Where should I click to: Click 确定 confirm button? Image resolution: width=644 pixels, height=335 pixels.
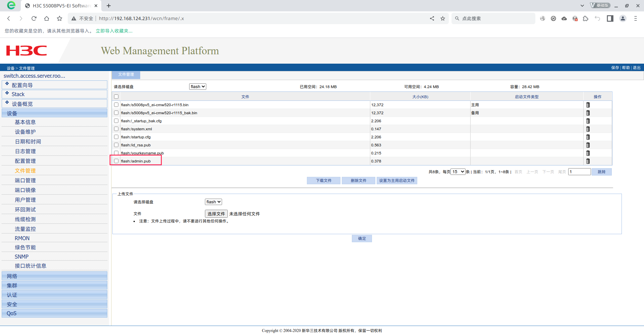[x=362, y=239]
